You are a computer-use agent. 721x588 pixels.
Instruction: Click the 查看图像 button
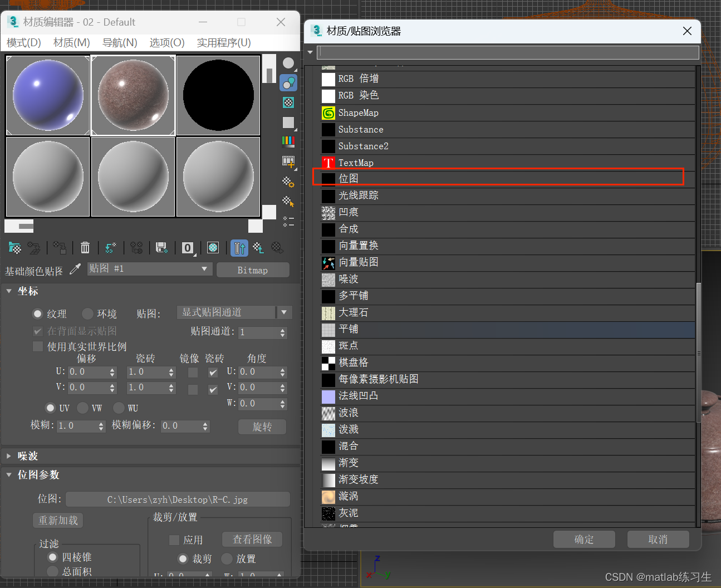[x=252, y=539]
